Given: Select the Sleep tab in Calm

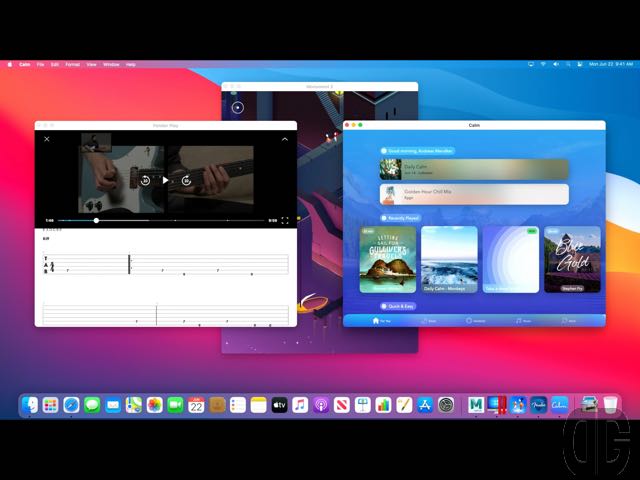Looking at the screenshot, I should pos(429,321).
